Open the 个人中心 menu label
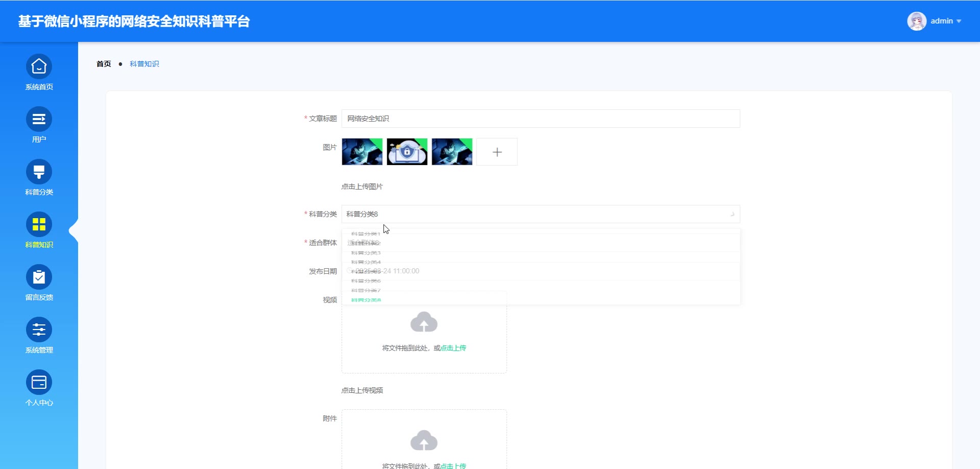 pos(39,403)
